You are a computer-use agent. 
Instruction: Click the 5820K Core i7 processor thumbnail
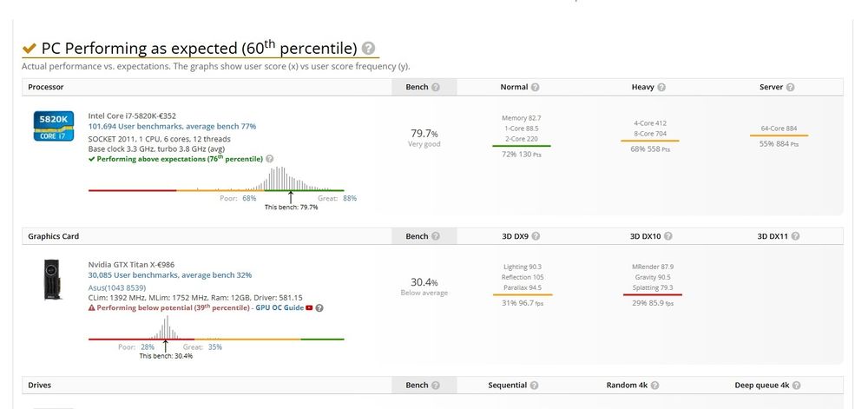tap(54, 127)
